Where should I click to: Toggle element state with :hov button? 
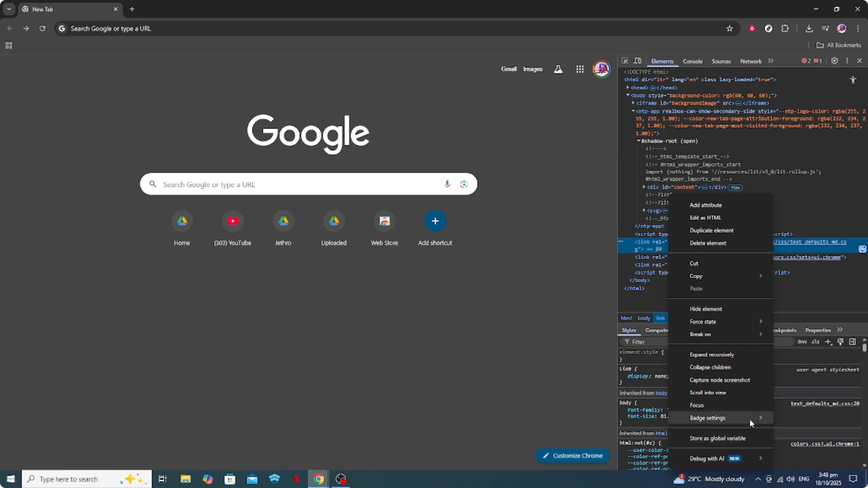802,342
